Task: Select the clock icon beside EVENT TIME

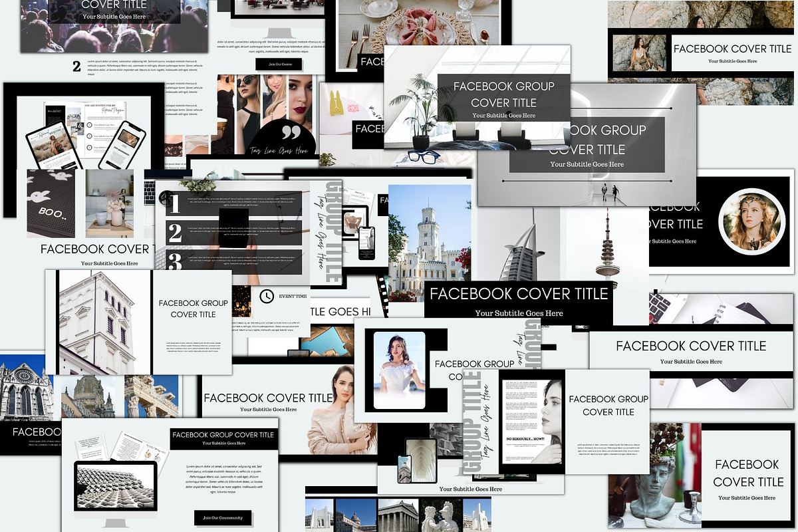Action: point(266,296)
